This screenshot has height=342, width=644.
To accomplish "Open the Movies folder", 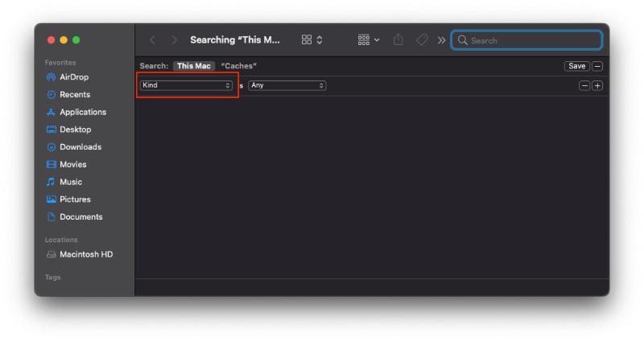I will coord(67,164).
